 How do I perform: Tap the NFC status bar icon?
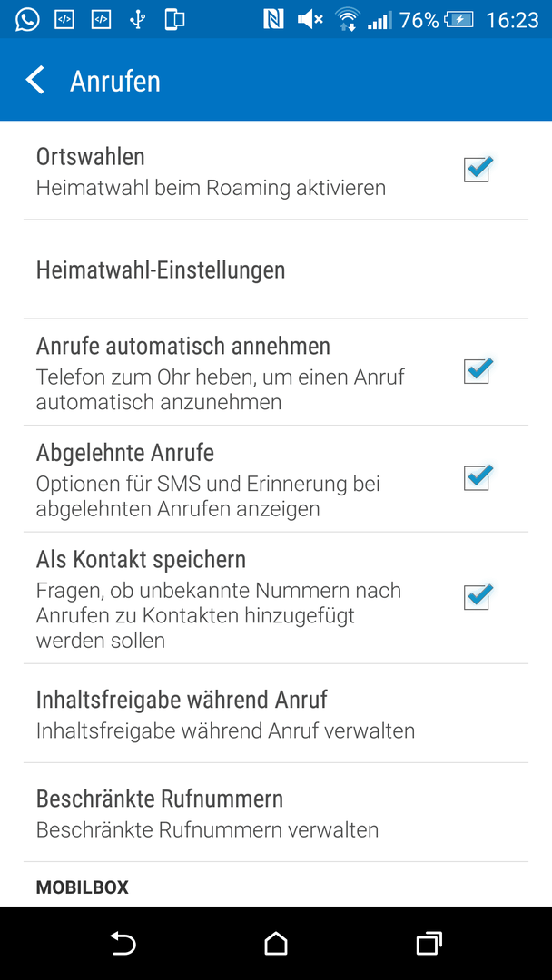273,20
